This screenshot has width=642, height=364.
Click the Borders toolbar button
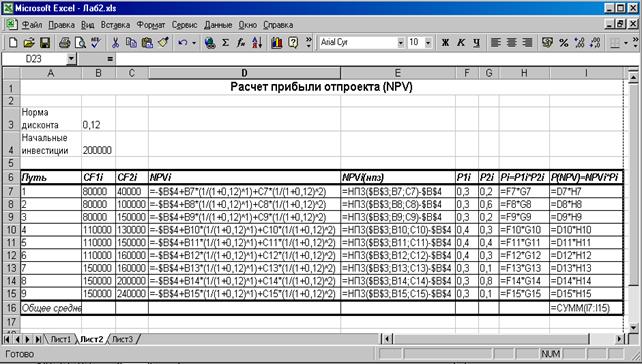click(615, 43)
